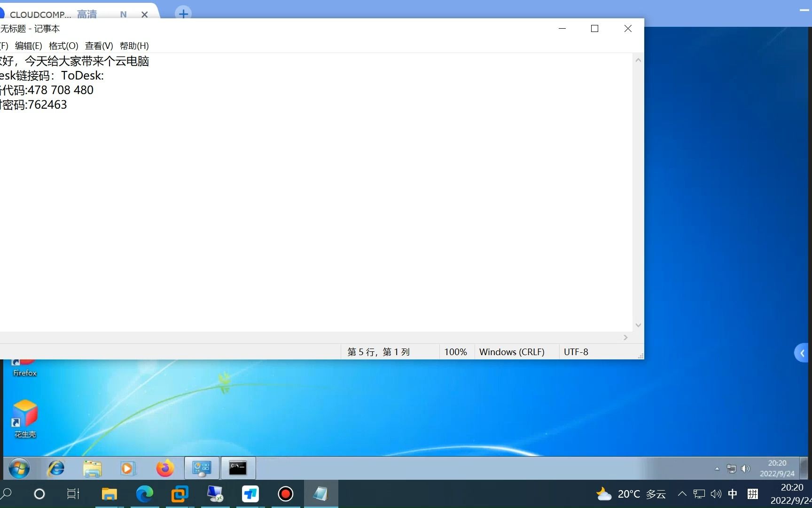The image size is (812, 508).
Task: Click the 第 5 行, 第 1 列 status text
Action: 378,352
